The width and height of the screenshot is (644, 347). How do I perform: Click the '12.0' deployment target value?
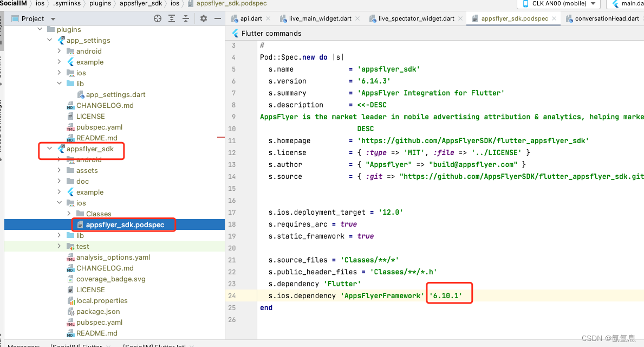(391, 212)
